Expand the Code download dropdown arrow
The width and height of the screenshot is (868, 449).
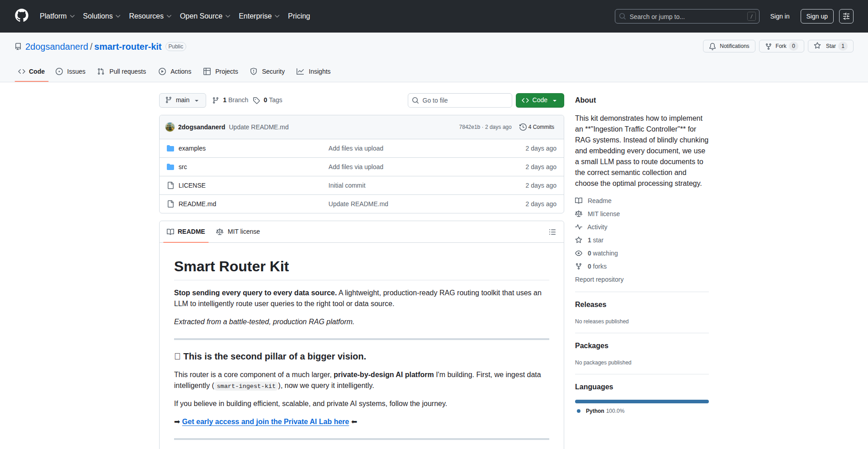555,100
